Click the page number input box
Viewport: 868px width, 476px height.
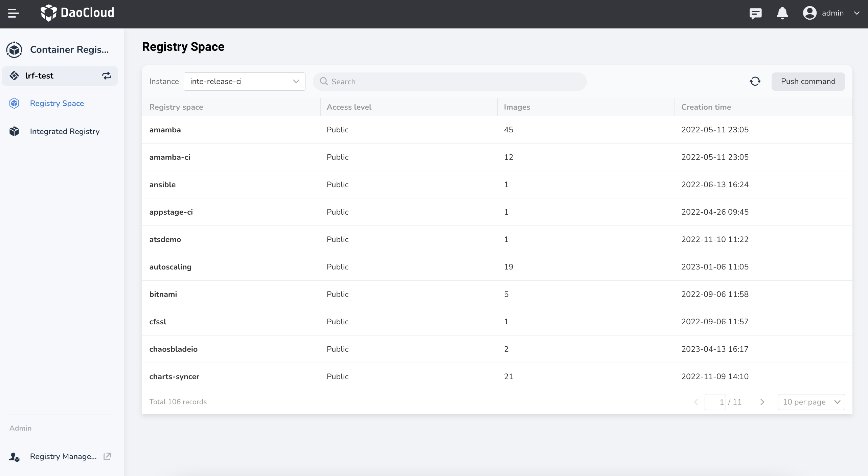pos(715,402)
